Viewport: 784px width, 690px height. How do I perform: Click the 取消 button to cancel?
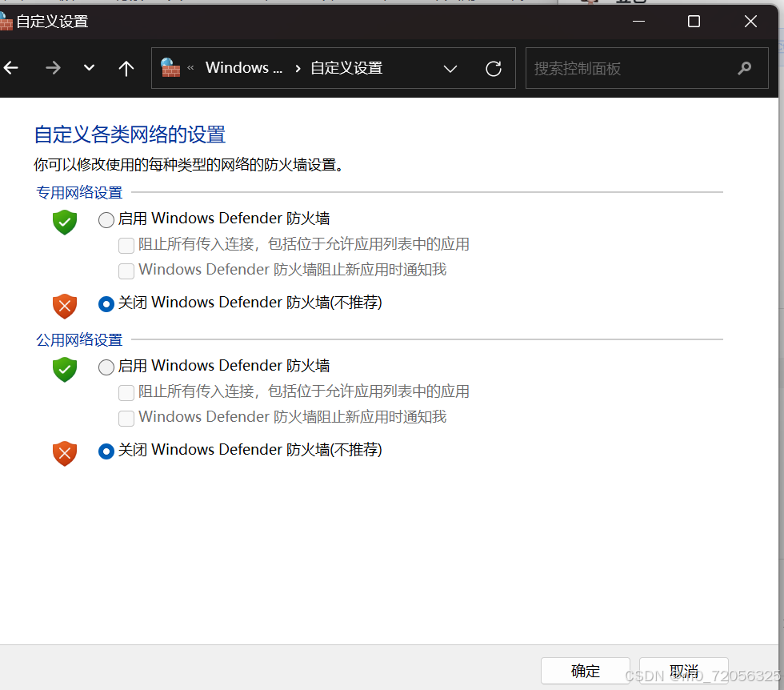coord(683,671)
